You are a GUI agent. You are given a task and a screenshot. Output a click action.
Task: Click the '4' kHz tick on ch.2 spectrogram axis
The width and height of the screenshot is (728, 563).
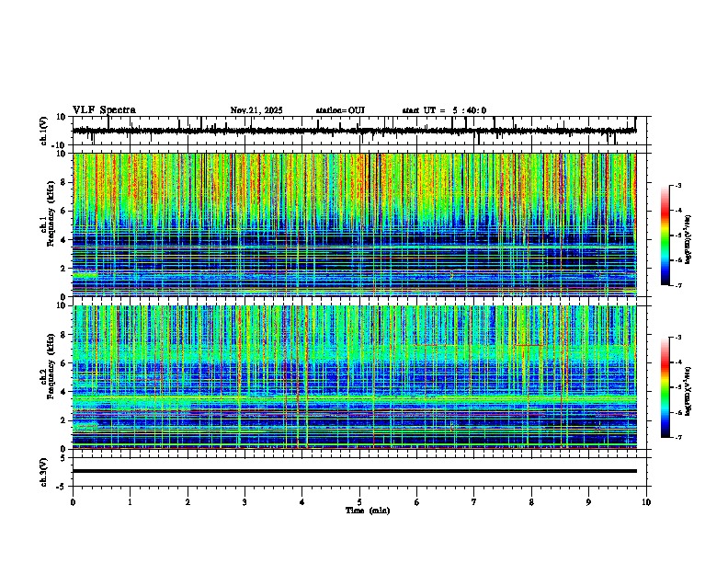pos(63,392)
